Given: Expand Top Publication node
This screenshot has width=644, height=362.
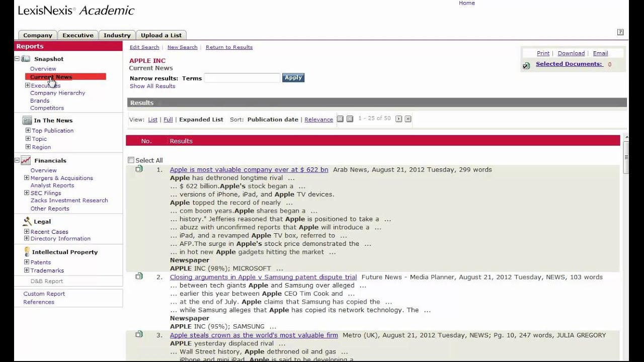Looking at the screenshot, I should (x=28, y=130).
